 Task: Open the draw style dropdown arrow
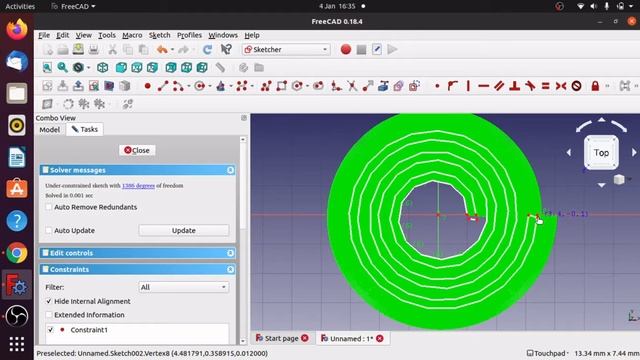[88, 68]
